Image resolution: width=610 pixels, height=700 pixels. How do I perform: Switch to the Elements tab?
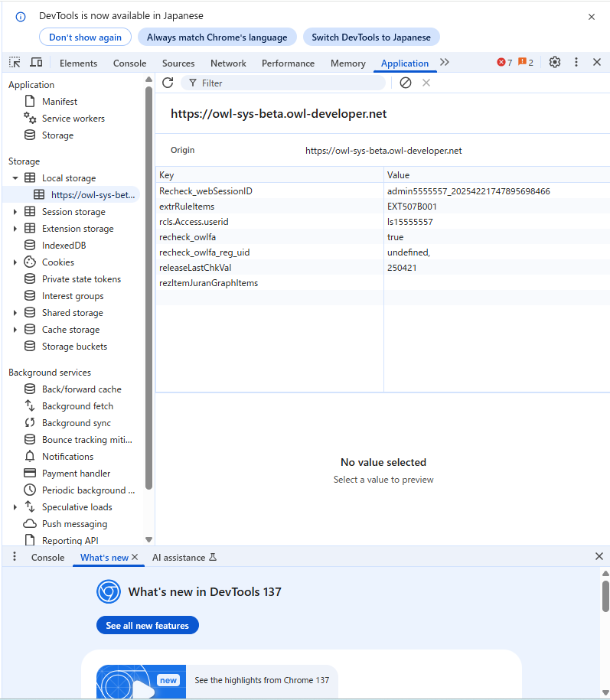click(x=78, y=63)
